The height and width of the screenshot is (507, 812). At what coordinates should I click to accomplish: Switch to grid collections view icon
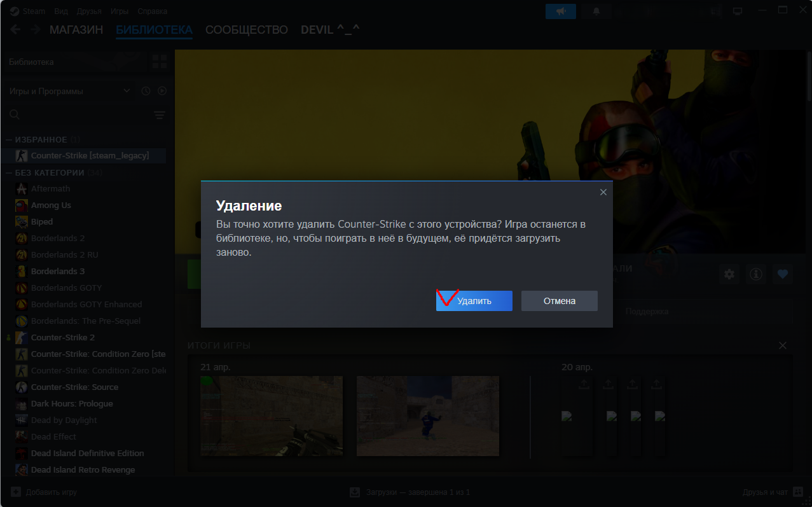pos(159,62)
